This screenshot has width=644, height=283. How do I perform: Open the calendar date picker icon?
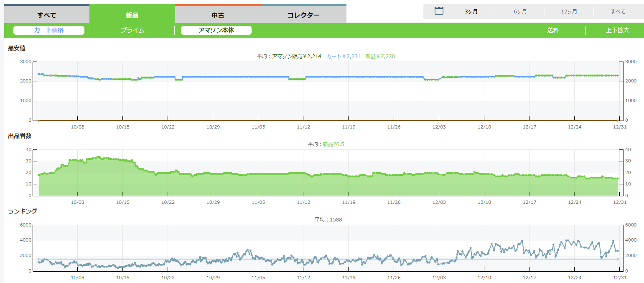[x=439, y=11]
